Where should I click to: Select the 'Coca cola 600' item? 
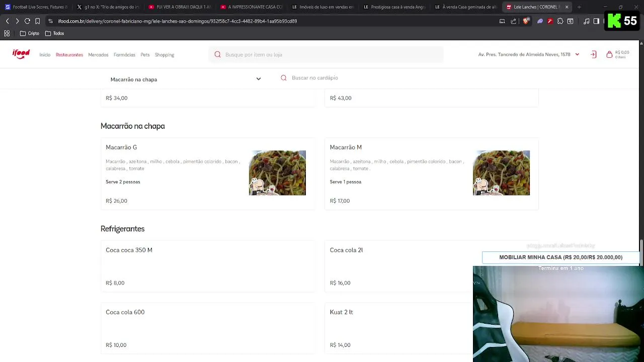125,312
